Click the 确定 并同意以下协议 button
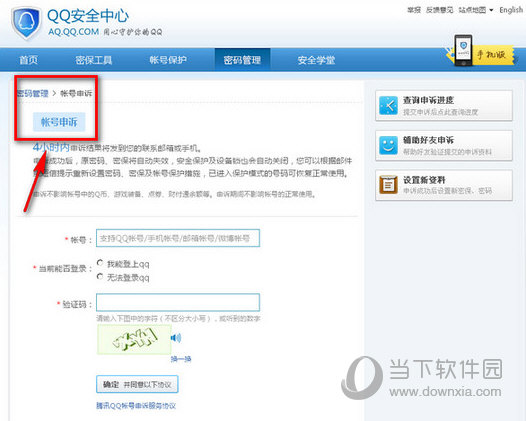526x421 pixels. [x=137, y=384]
